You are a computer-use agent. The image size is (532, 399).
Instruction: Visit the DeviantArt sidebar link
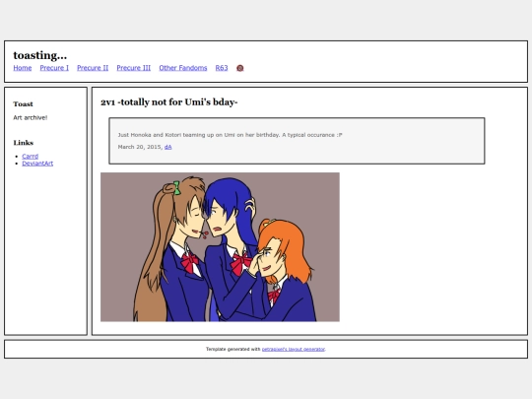coord(37,164)
